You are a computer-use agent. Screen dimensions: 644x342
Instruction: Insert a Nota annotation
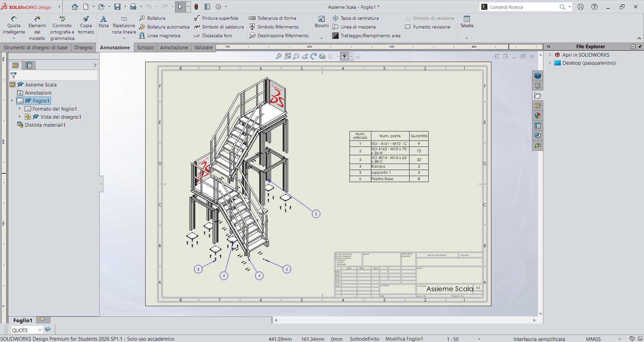[x=103, y=22]
